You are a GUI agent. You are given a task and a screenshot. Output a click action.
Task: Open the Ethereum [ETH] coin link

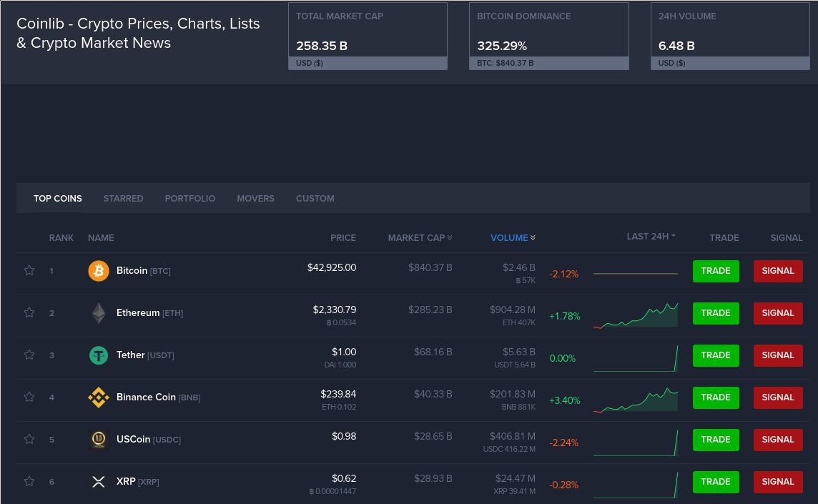tap(149, 312)
